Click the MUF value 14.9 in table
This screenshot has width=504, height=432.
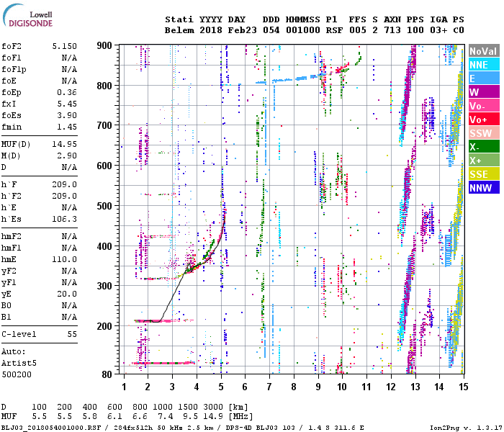(213, 417)
